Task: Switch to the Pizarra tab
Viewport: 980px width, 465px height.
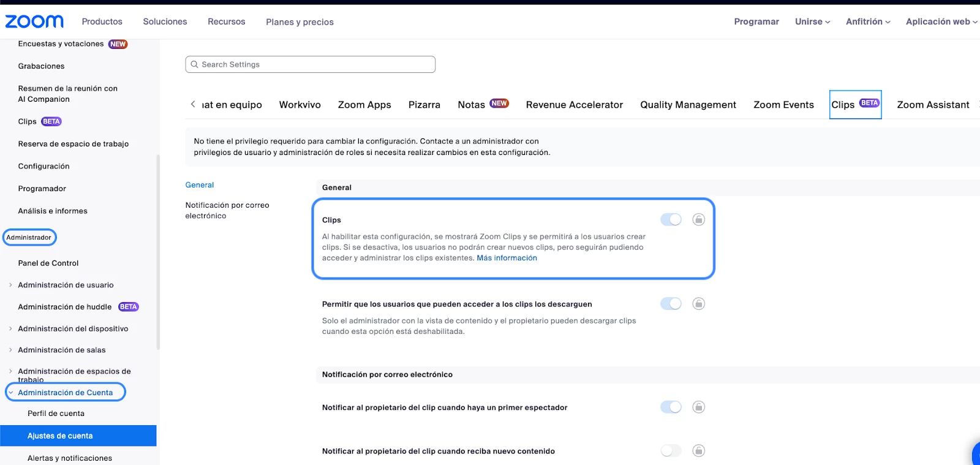Action: tap(424, 105)
